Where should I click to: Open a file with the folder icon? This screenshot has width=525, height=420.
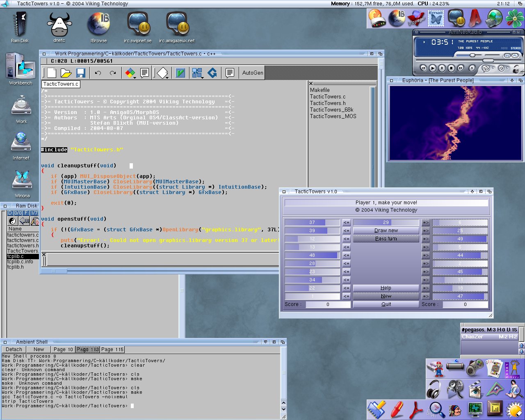point(66,73)
